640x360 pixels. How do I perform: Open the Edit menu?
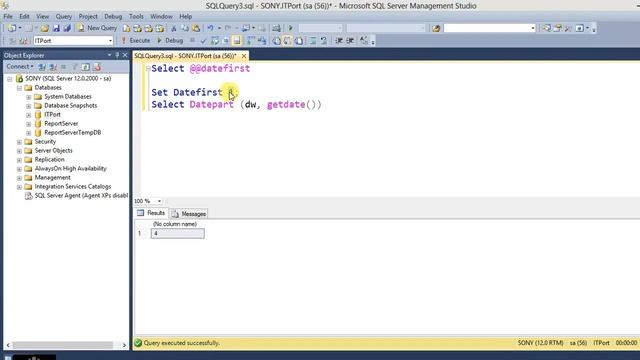pos(24,16)
